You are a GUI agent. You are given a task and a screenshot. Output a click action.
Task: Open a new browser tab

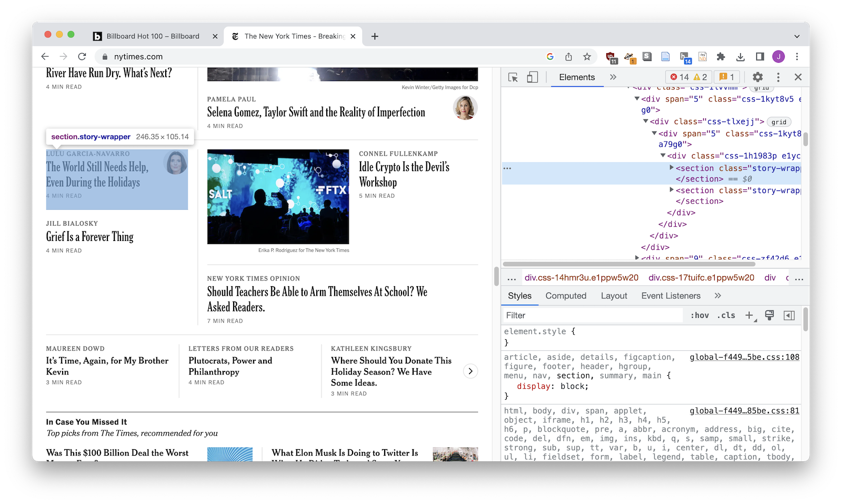point(375,36)
